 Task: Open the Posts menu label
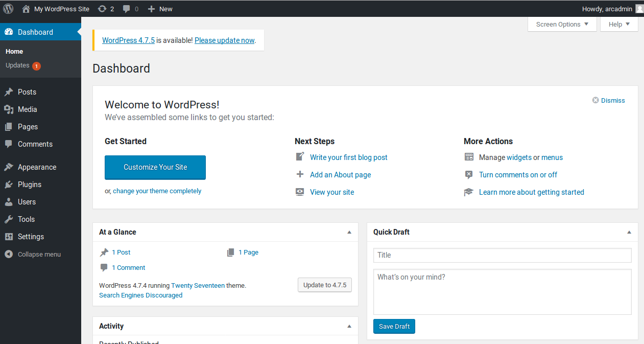click(27, 92)
